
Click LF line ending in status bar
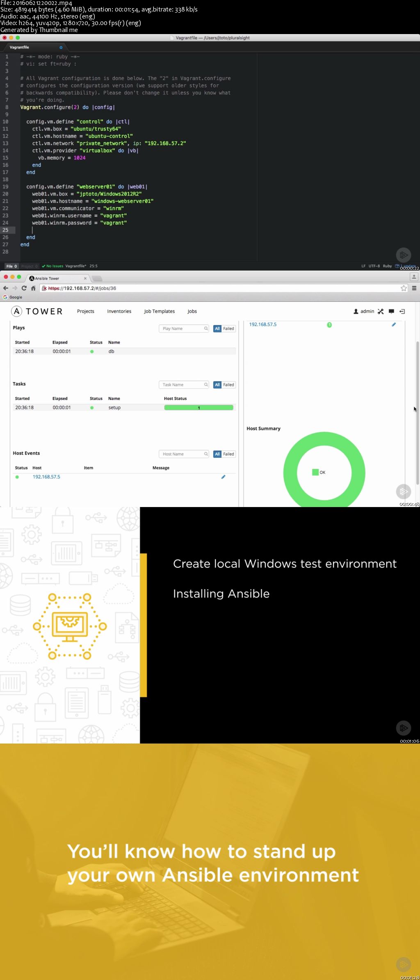pyautogui.click(x=363, y=266)
